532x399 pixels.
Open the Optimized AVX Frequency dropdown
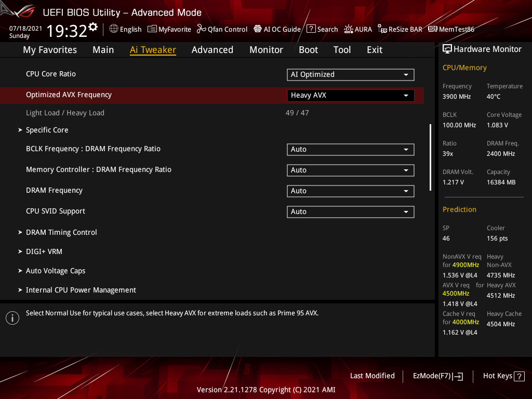tap(350, 95)
